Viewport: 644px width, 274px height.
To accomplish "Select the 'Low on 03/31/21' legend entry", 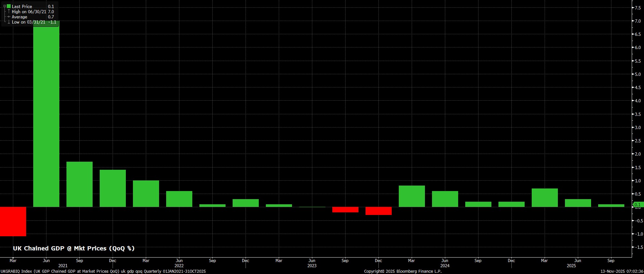I will pos(28,22).
